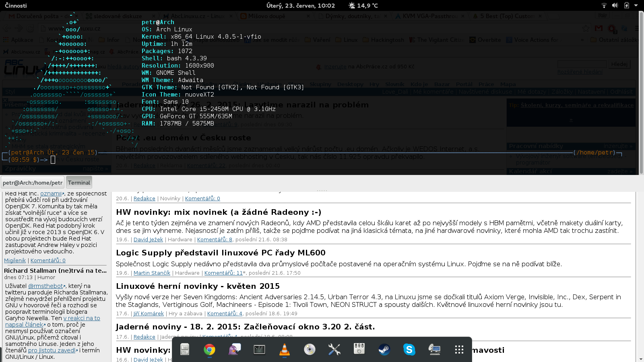Screen dimensions: 644x362
Task: Open the weather indicator showing 14,9 °C
Action: 363,5
